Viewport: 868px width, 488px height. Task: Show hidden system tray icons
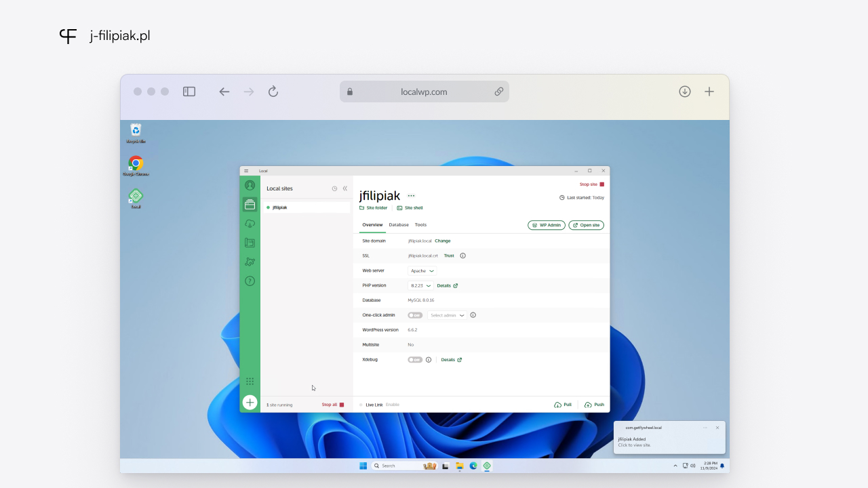click(x=675, y=466)
